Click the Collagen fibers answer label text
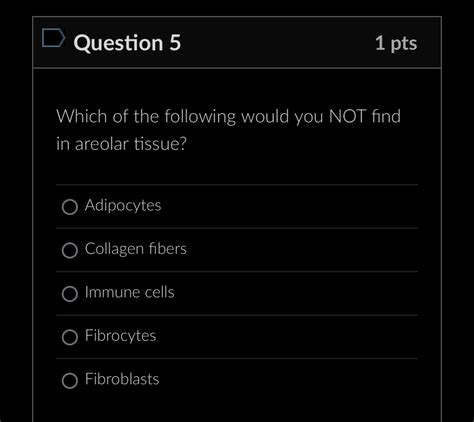 [x=136, y=249]
